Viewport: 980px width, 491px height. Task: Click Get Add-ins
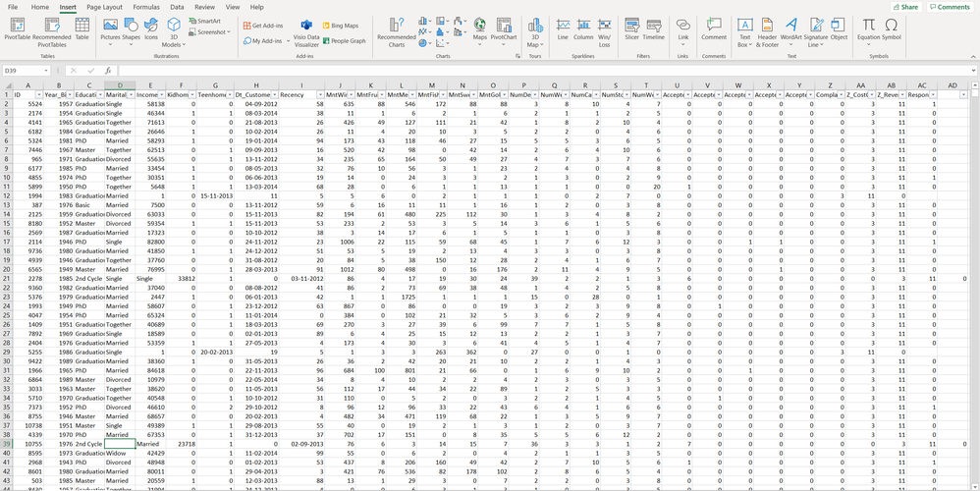tap(263, 26)
